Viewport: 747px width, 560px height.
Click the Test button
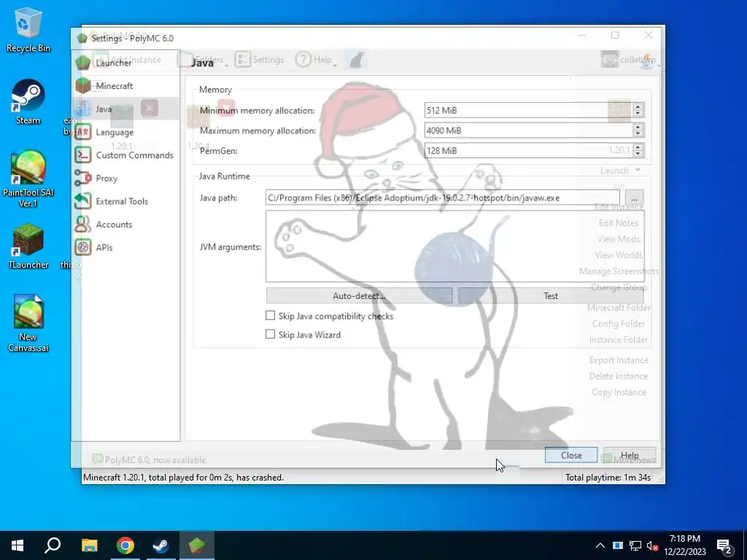551,296
